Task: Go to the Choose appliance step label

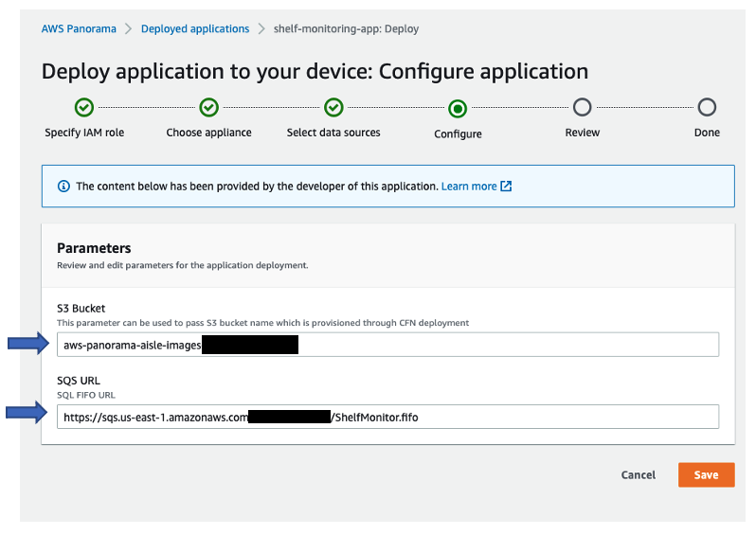Action: coord(208,133)
